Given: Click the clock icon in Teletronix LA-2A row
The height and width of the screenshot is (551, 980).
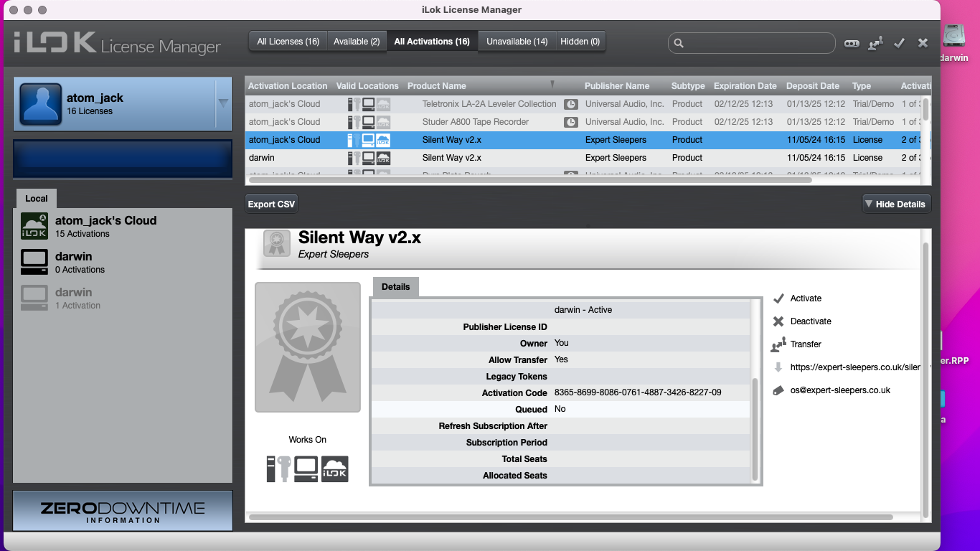Looking at the screenshot, I should click(x=570, y=104).
